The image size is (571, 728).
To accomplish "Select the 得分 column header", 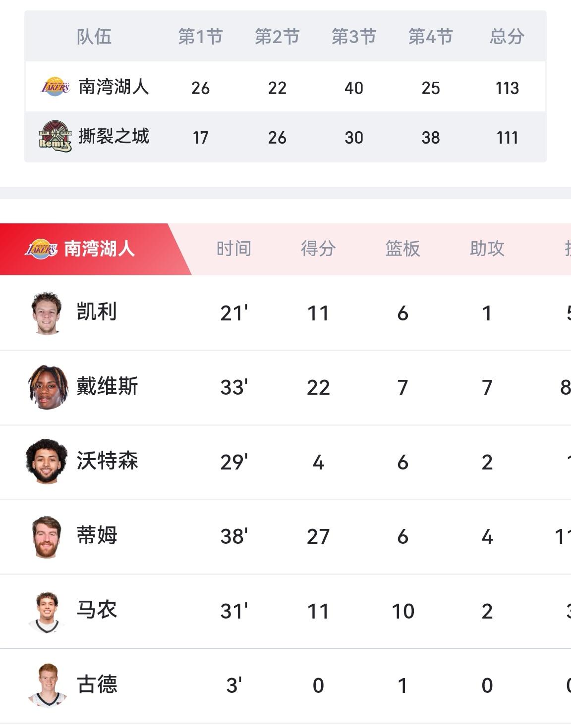I will pyautogui.click(x=318, y=249).
